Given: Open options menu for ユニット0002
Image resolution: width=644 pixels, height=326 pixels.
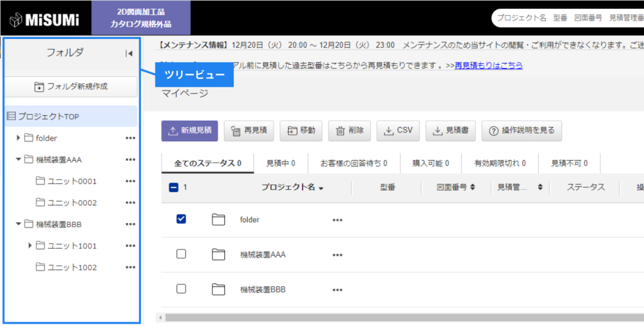Looking at the screenshot, I should 130,202.
